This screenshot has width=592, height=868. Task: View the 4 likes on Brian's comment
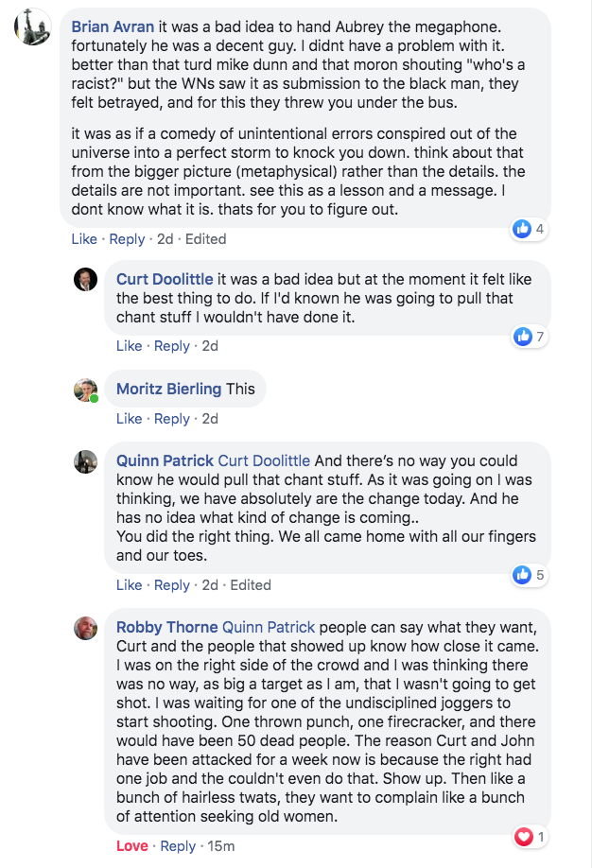(528, 228)
